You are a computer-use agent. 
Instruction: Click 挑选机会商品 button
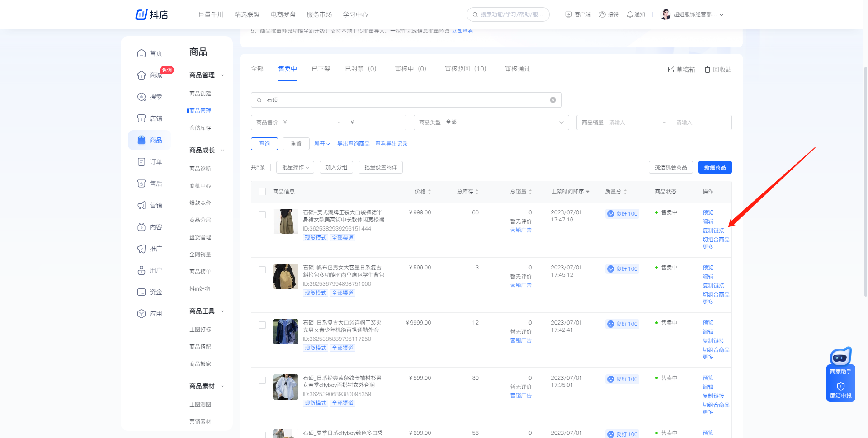[x=671, y=167]
